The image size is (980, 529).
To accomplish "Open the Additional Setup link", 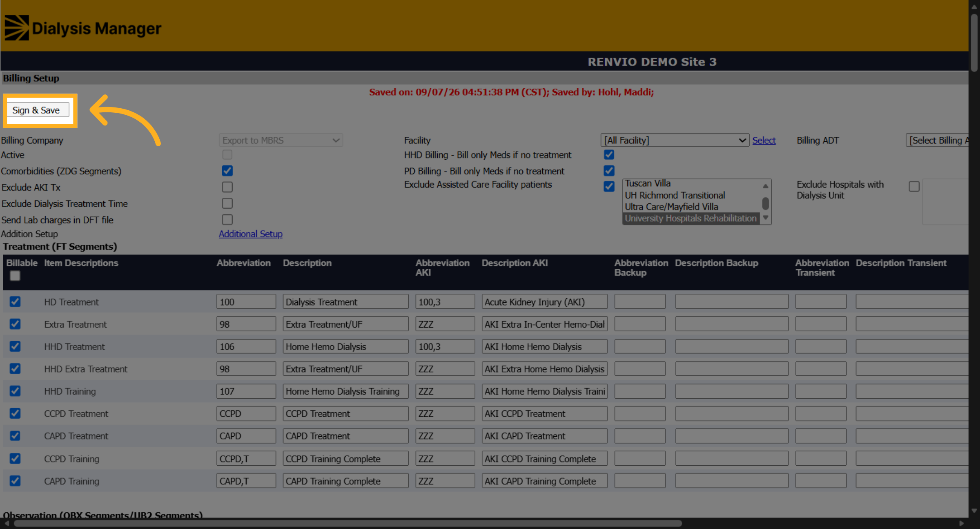I will click(x=250, y=234).
